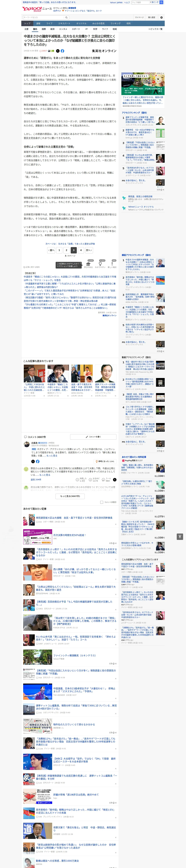
Task: Play rank 1 video 埼玉・越谷市 thumbnail
Action: pyautogui.click(x=160, y=365)
